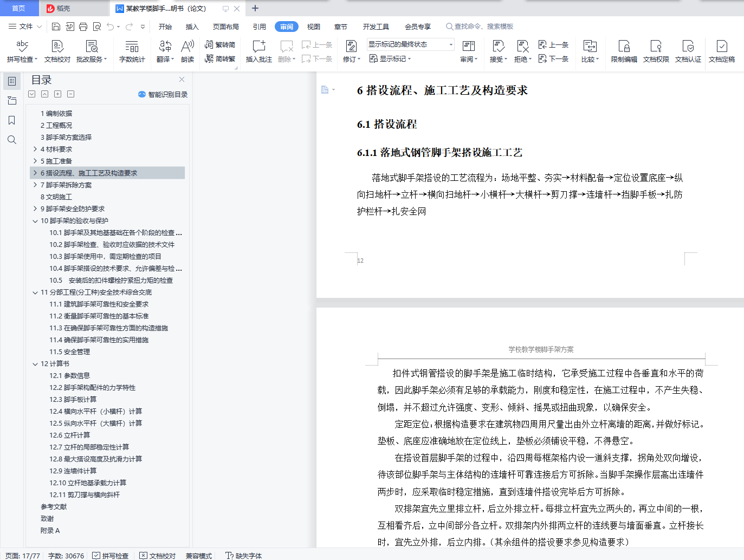Click the Redo arrow icon
The image size is (744, 560).
129,27
